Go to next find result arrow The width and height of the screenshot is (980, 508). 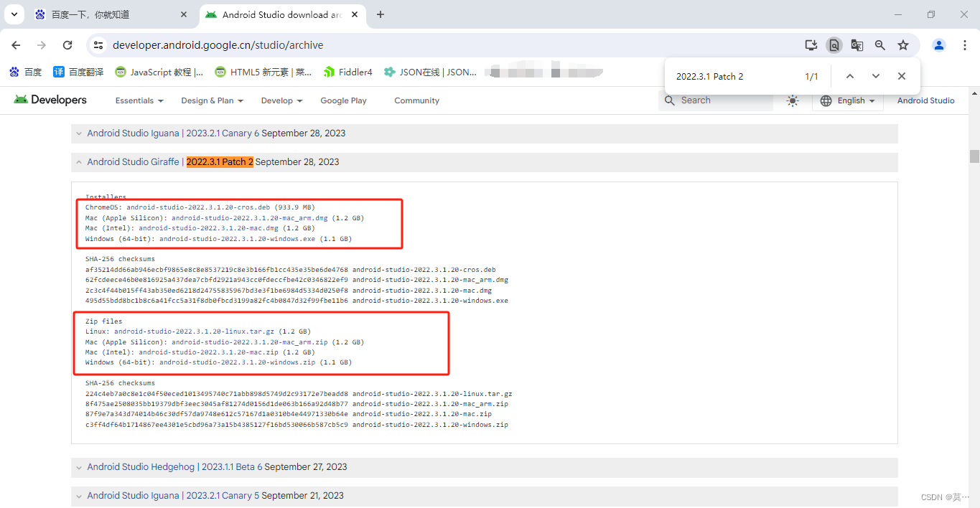tap(875, 76)
